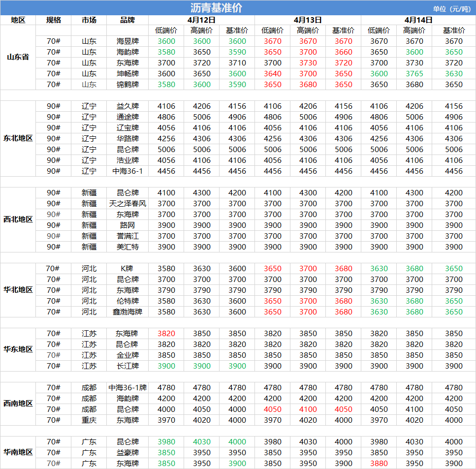The width and height of the screenshot is (476, 469).
Task: Click the 东北地区 region cell
Action: point(18,138)
